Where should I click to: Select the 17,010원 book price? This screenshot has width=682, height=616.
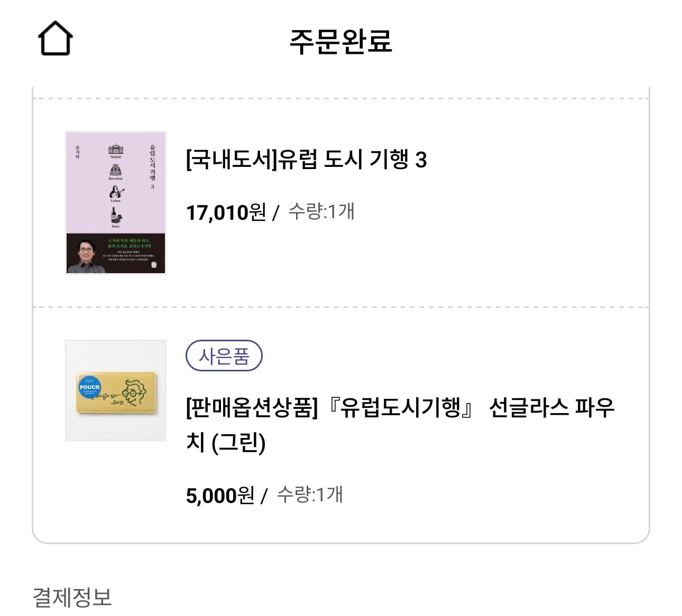[x=226, y=212]
